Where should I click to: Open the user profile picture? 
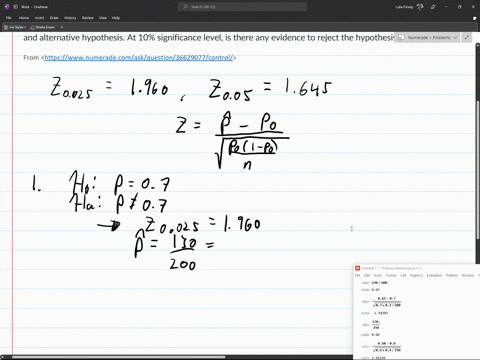[420, 7]
